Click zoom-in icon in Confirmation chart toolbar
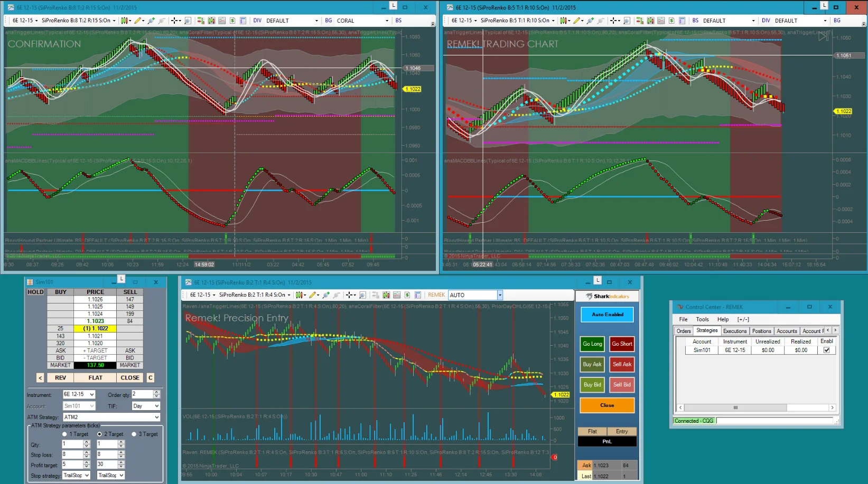 [x=151, y=21]
